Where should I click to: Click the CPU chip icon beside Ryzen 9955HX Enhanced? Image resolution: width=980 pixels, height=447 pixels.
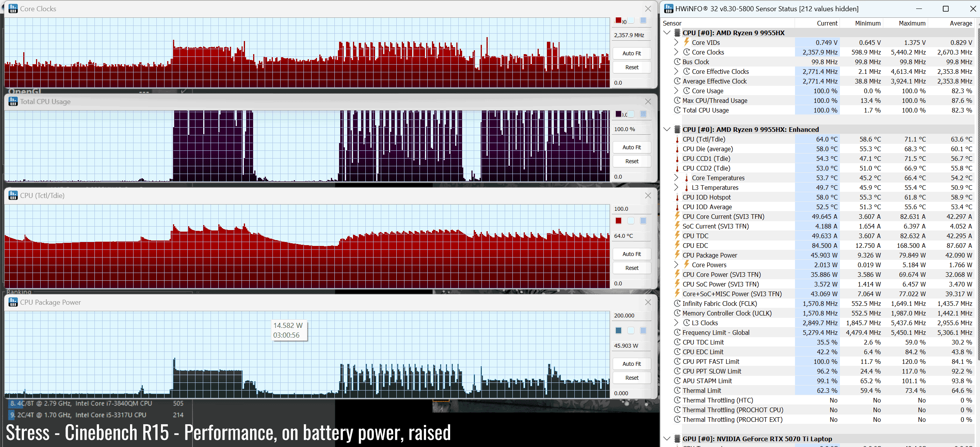click(677, 129)
